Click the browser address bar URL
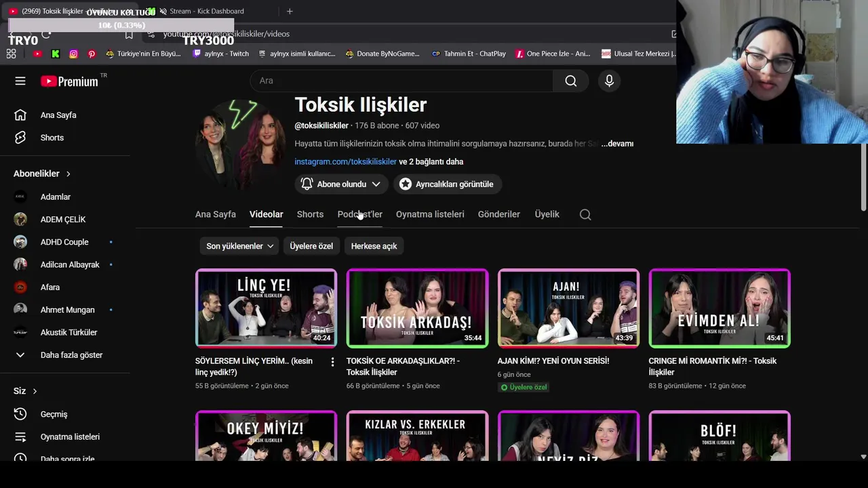 [x=226, y=34]
